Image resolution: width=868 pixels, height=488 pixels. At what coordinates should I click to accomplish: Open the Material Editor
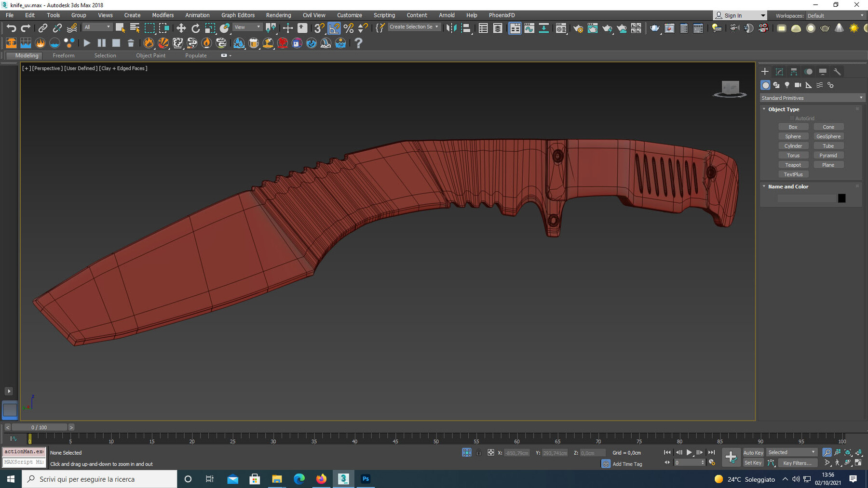click(561, 27)
